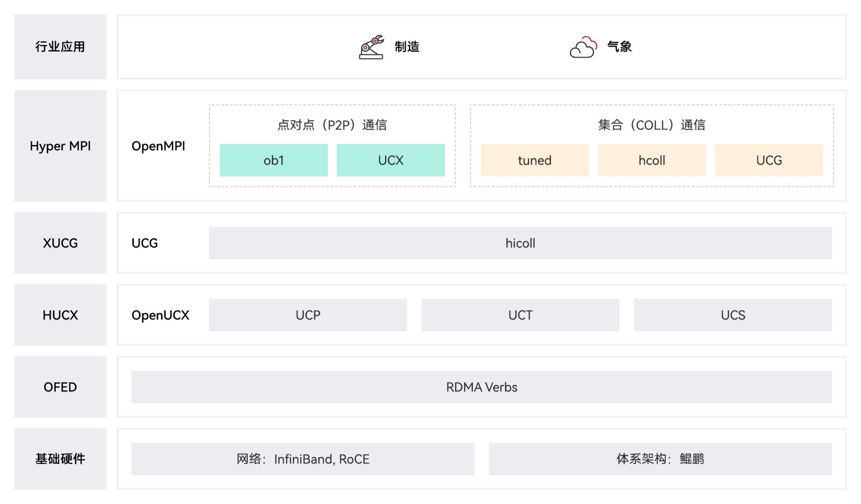This screenshot has height=504, width=861.
Task: Click the 基础硬件 layer label
Action: point(60,459)
